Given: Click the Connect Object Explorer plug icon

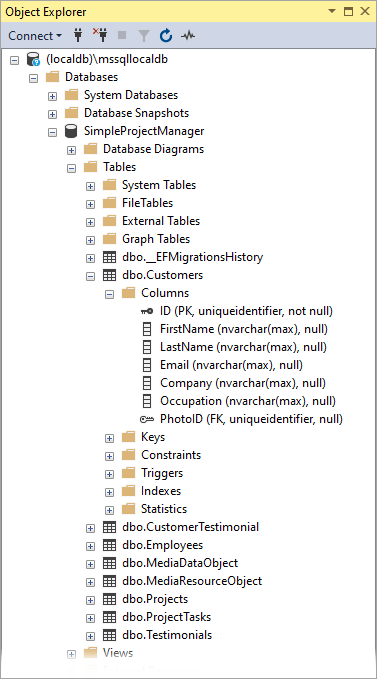Looking at the screenshot, I should tap(78, 36).
